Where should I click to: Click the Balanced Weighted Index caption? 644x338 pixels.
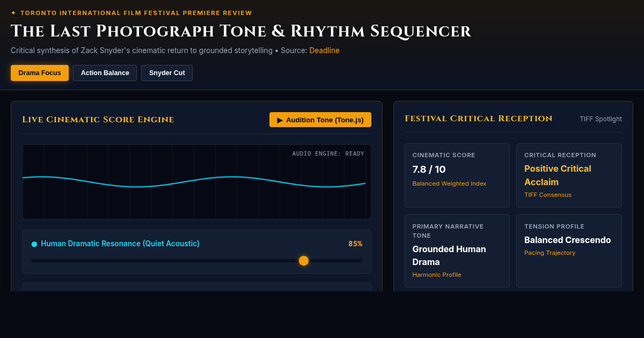(449, 183)
